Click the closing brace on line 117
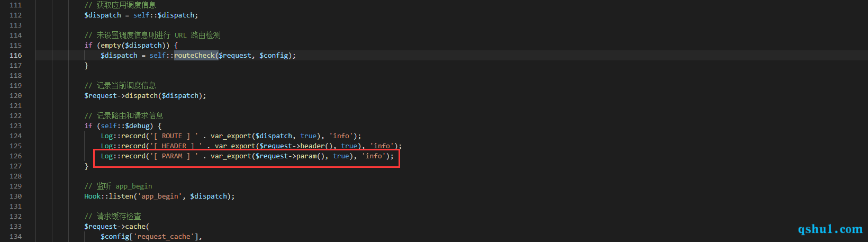The width and height of the screenshot is (868, 242). [x=86, y=66]
